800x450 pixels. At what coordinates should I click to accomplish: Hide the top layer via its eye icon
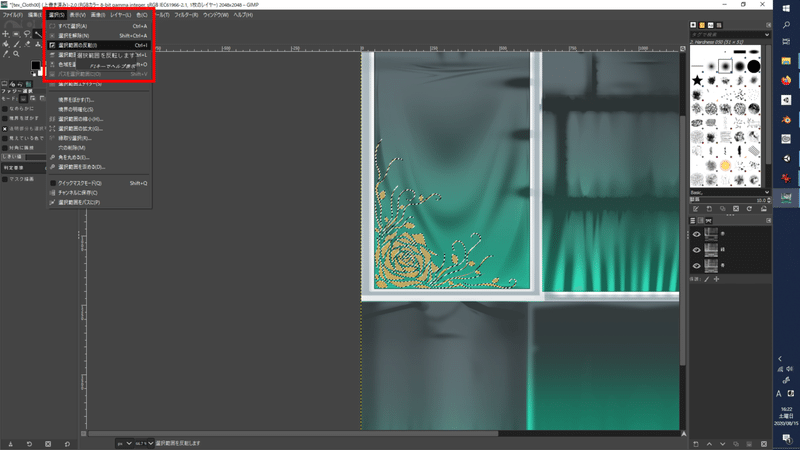pyautogui.click(x=696, y=234)
